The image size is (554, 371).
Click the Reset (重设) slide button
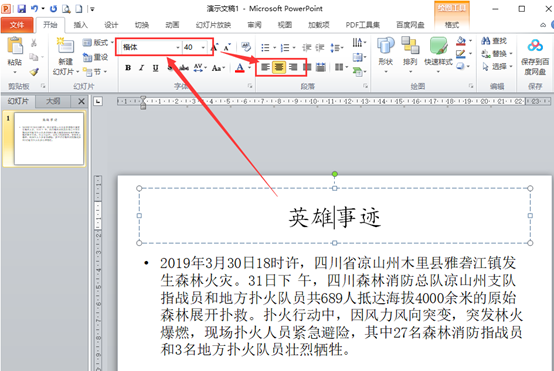(95, 57)
